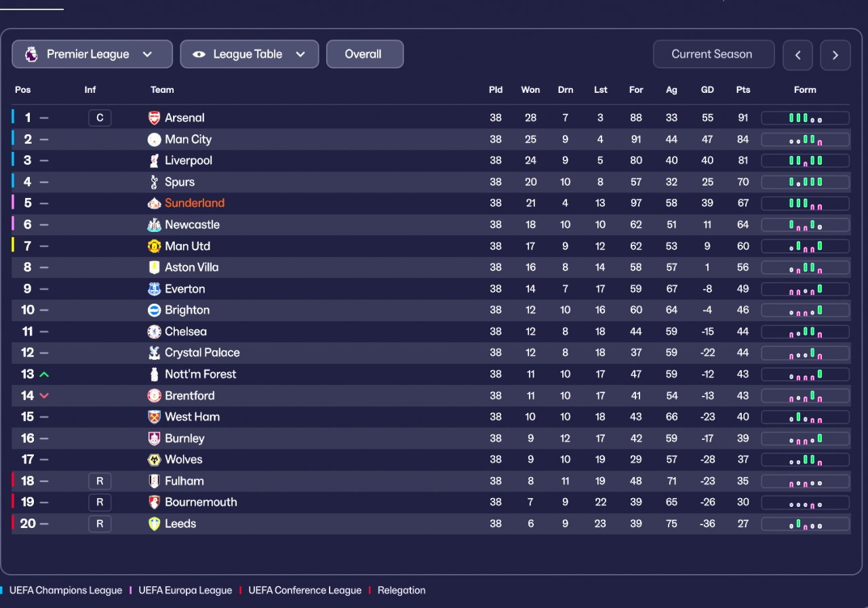The image size is (868, 608).
Task: Click the Everton club crest
Action: [x=155, y=289]
